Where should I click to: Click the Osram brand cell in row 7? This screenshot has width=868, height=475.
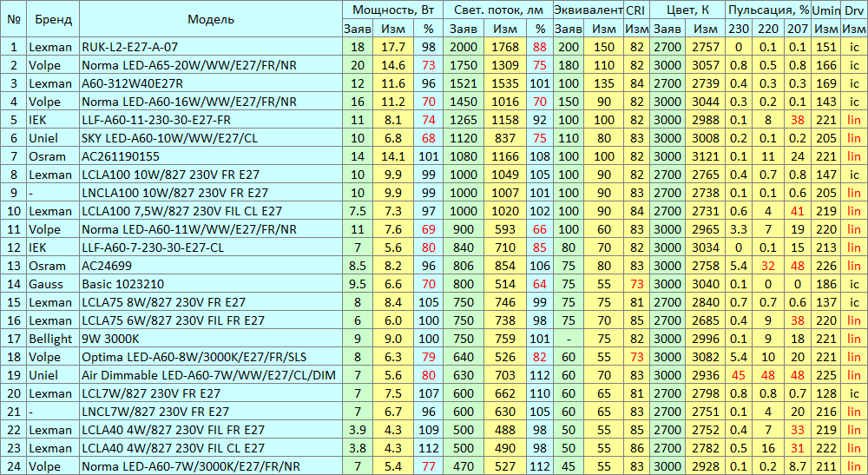tap(53, 156)
